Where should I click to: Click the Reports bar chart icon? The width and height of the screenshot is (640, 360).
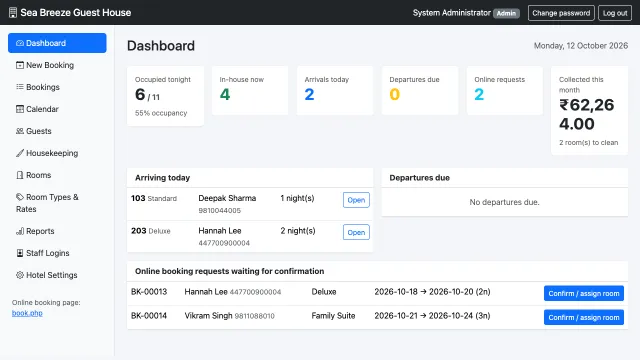20,231
